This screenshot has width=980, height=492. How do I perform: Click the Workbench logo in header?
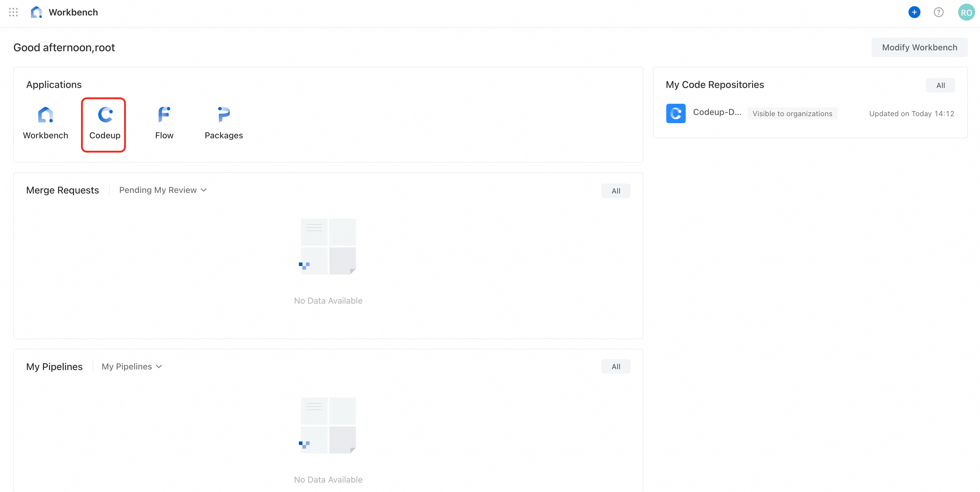[x=36, y=12]
